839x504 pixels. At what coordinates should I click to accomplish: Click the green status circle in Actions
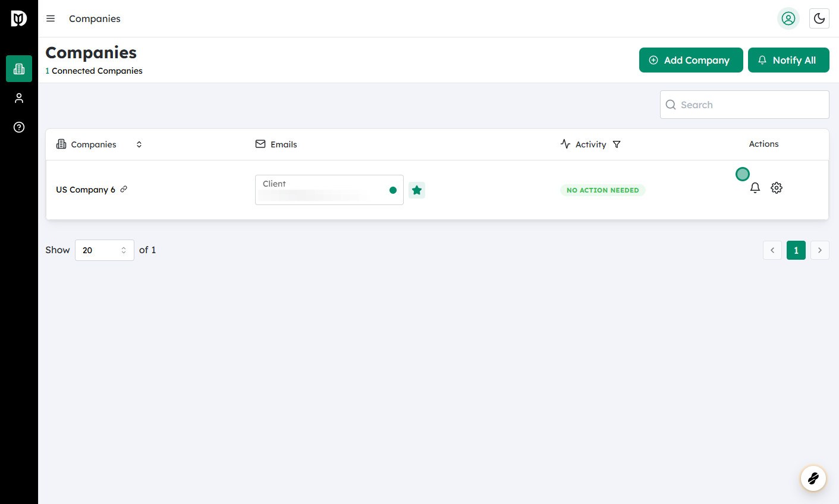tap(742, 174)
